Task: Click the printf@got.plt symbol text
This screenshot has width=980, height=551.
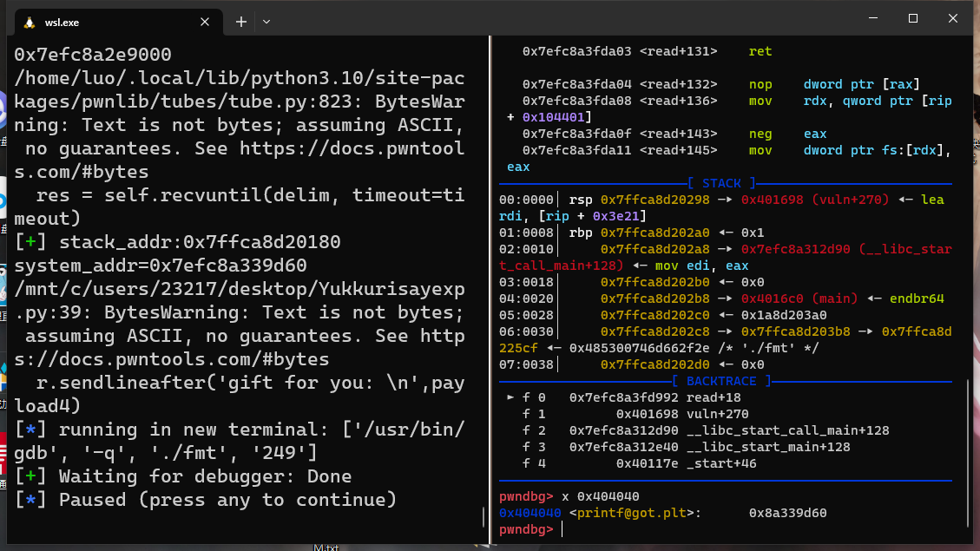Action: click(x=631, y=513)
